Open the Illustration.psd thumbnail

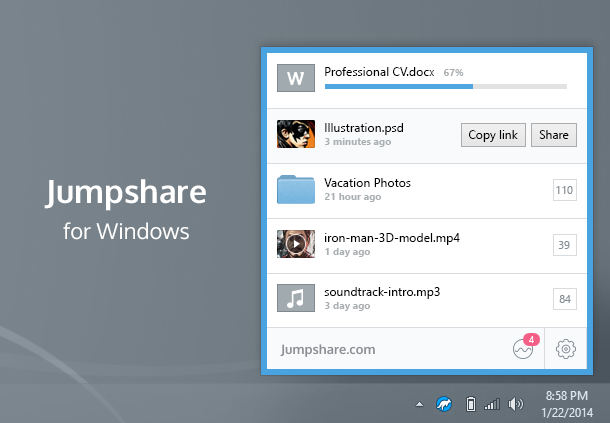click(295, 135)
